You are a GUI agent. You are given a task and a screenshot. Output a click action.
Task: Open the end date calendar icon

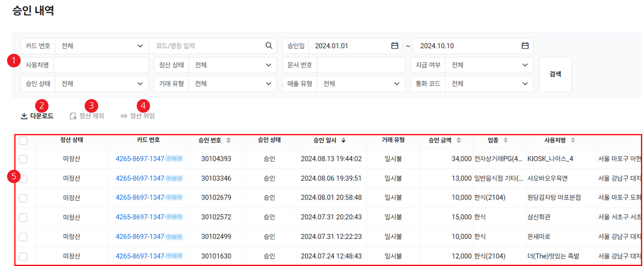(x=525, y=46)
